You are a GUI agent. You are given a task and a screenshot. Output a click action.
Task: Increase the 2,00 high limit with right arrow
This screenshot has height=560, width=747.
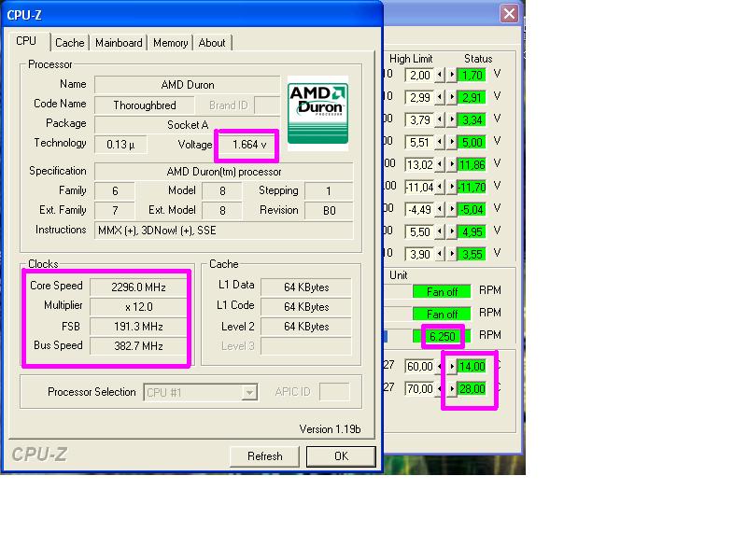(452, 76)
